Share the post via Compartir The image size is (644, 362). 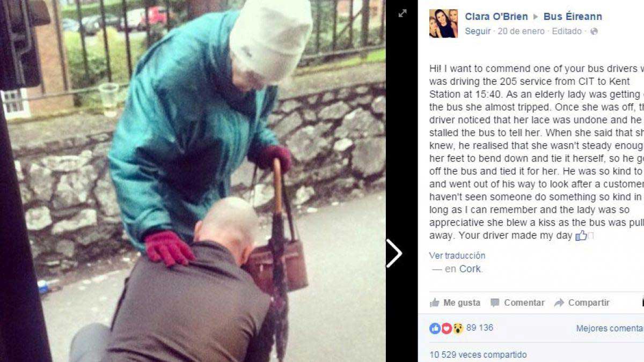pyautogui.click(x=582, y=302)
